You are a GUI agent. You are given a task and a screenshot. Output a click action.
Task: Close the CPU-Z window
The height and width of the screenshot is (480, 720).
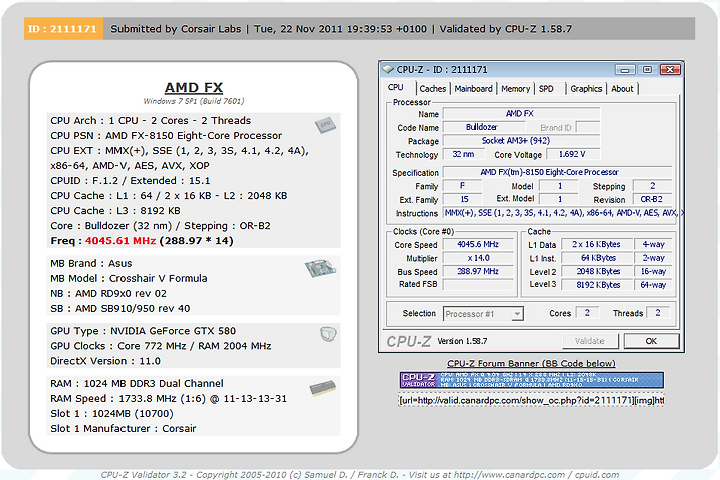point(670,70)
